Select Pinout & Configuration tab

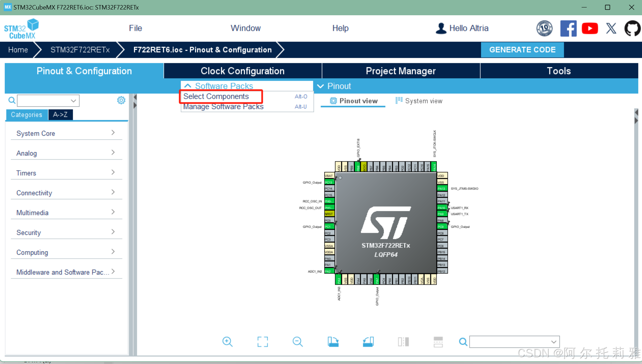point(84,71)
